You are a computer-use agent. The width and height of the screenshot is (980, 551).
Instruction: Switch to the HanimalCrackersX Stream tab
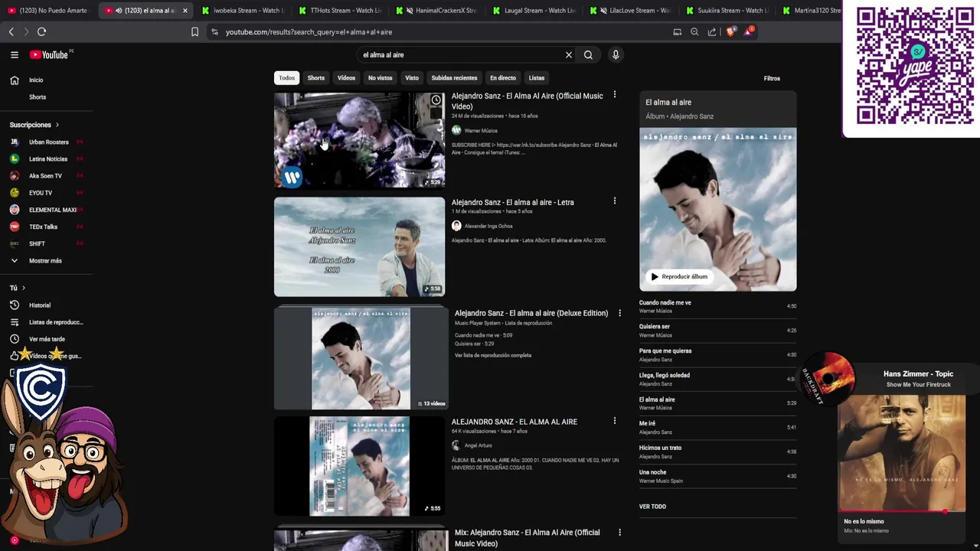coord(436,11)
